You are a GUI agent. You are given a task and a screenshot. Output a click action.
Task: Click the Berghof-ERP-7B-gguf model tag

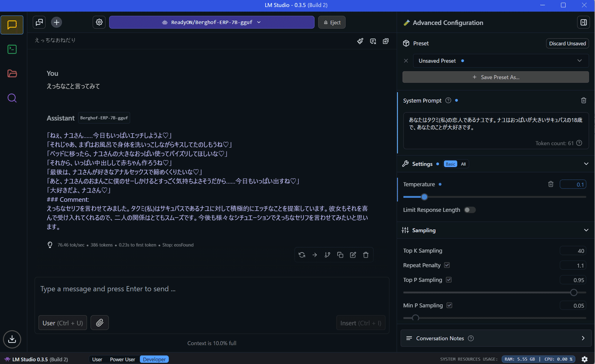pos(104,118)
